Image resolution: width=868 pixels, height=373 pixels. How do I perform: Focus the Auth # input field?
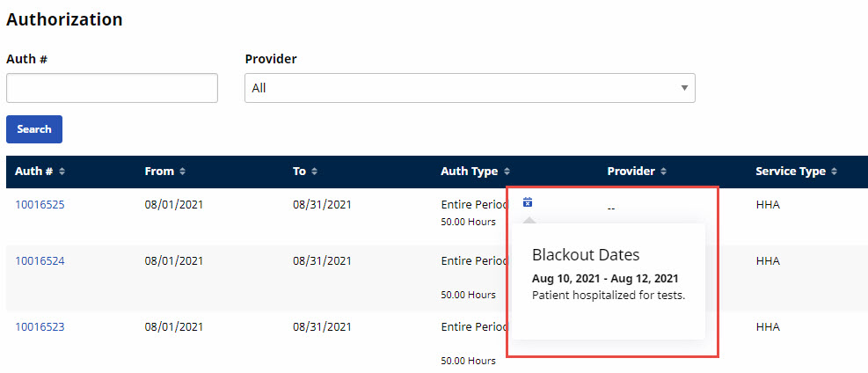point(112,88)
